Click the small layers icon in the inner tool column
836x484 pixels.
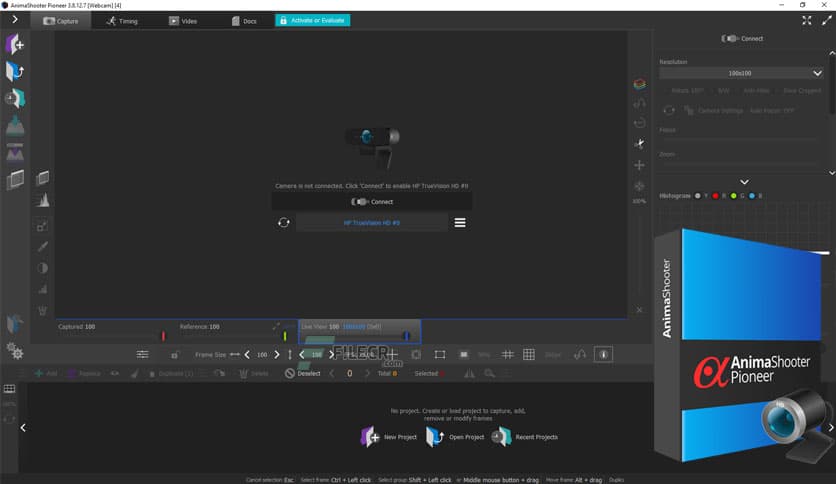click(43, 178)
